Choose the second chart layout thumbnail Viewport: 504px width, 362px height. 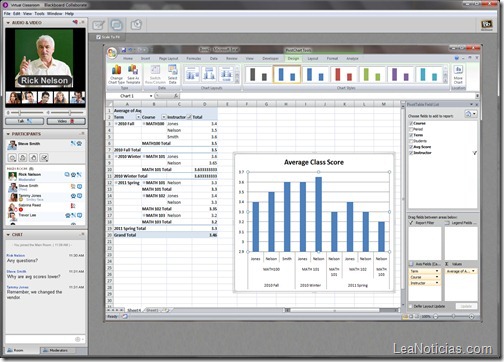209,74
